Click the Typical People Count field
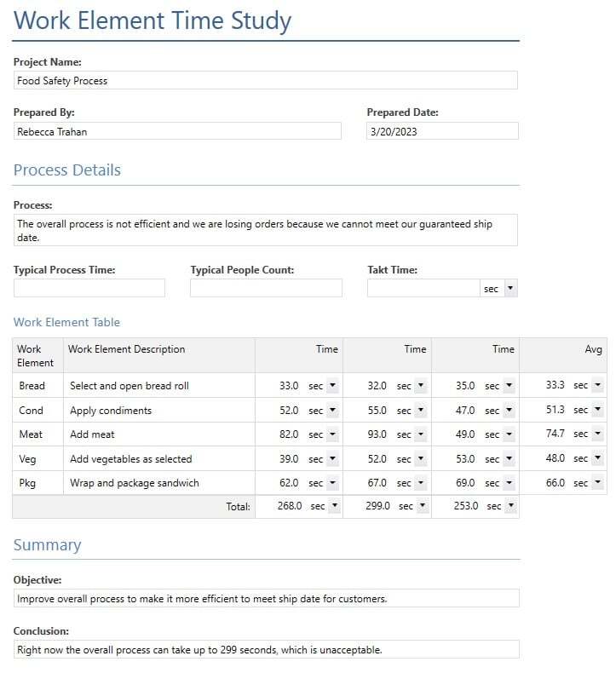 tap(266, 289)
